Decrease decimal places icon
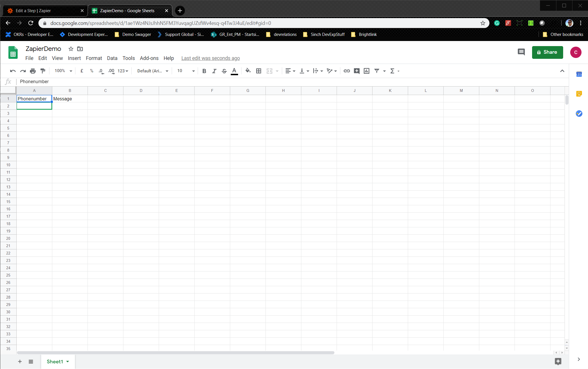 [x=101, y=71]
